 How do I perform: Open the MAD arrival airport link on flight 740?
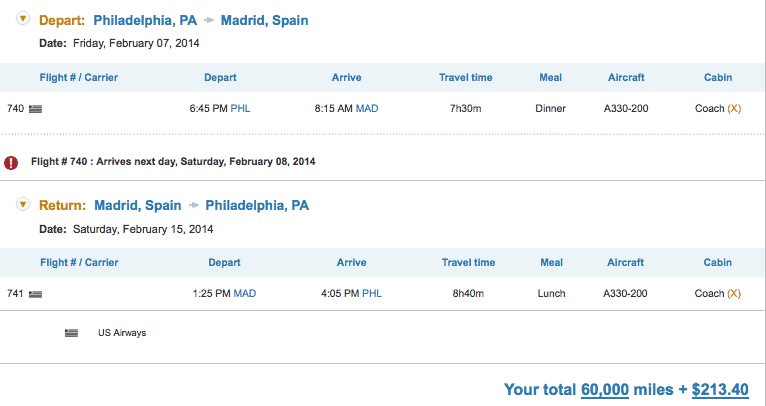(x=367, y=108)
